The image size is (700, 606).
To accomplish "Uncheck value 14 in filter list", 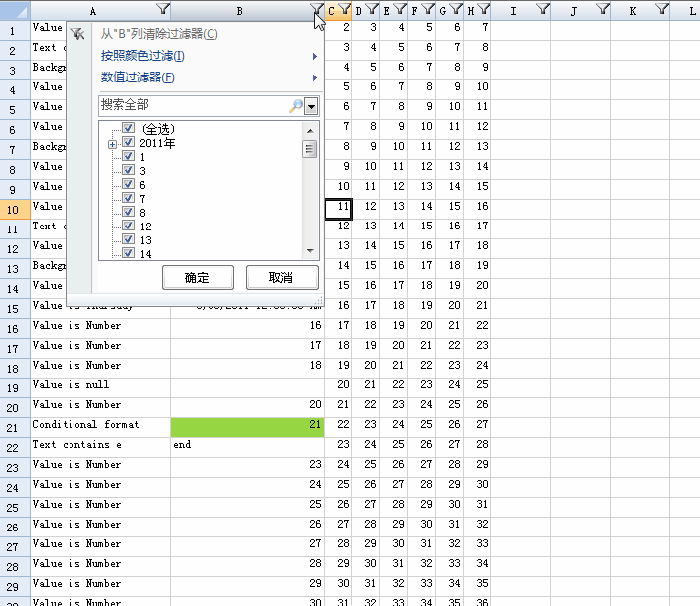I will pyautogui.click(x=128, y=253).
